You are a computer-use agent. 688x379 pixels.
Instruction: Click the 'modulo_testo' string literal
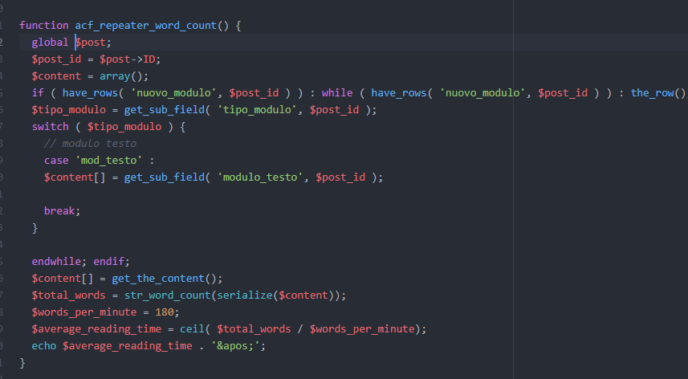[260, 177]
